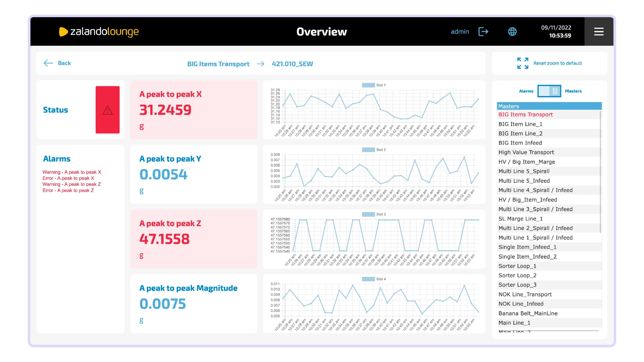
Task: Click Reset zoom to default
Action: (557, 63)
